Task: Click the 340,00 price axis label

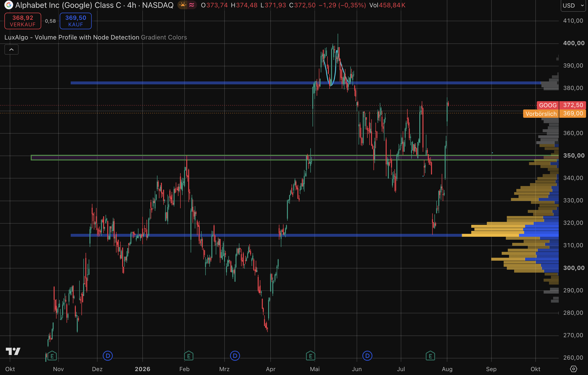Action: click(x=573, y=178)
